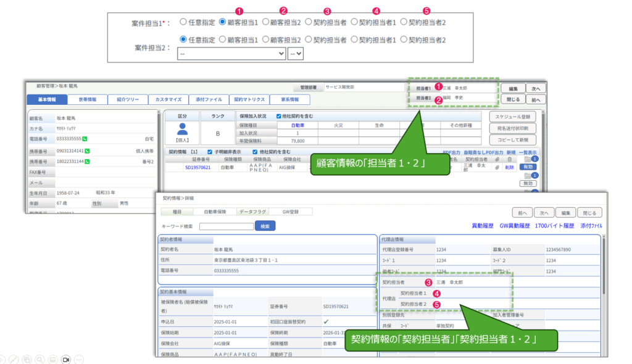The image size is (632, 364).
Task: Click the magnifier zoom icon in bottom toolbar
Action: pos(39,358)
